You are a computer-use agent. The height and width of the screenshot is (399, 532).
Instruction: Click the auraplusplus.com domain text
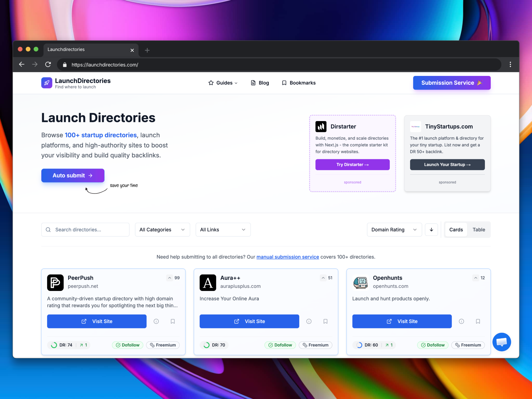tap(241, 286)
